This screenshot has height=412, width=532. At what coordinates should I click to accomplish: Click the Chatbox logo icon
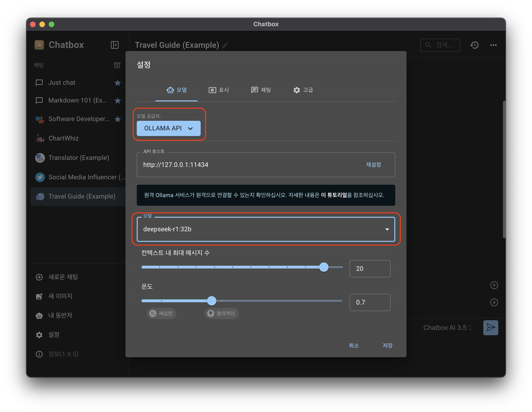(39, 45)
